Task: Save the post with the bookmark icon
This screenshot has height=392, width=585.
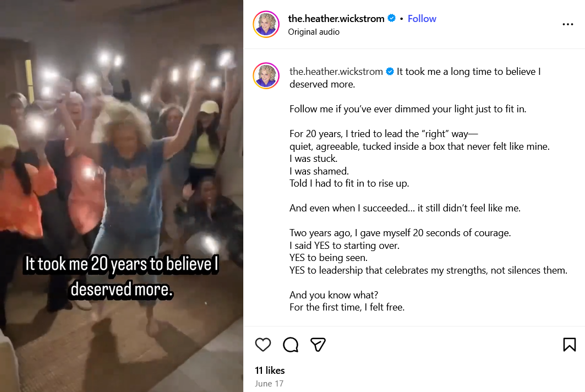Action: point(569,345)
